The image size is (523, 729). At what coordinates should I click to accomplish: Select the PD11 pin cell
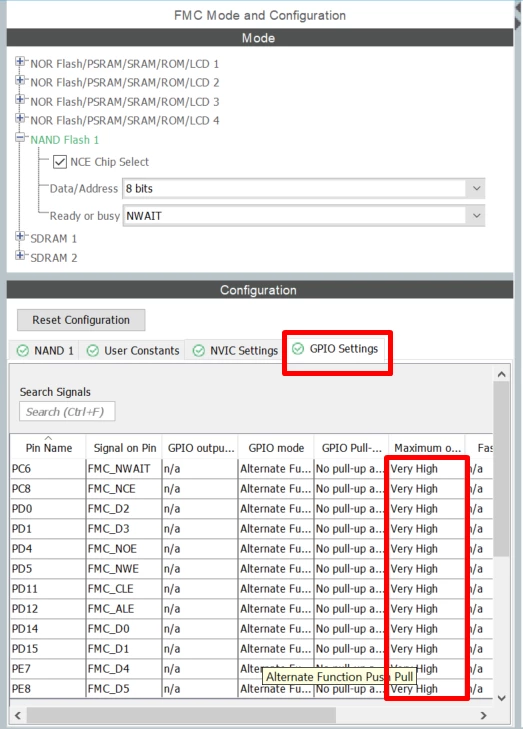pos(48,589)
